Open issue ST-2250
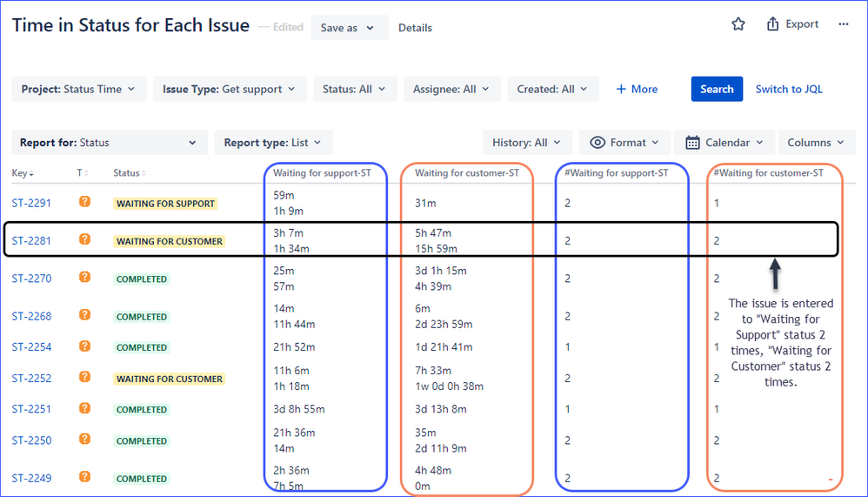 tap(31, 440)
